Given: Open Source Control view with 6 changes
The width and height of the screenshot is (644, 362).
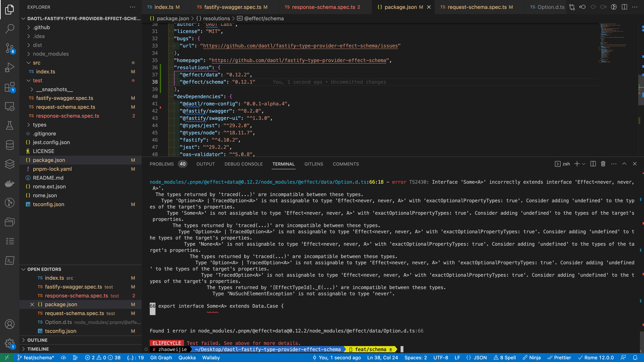Looking at the screenshot, I should coord(10,48).
